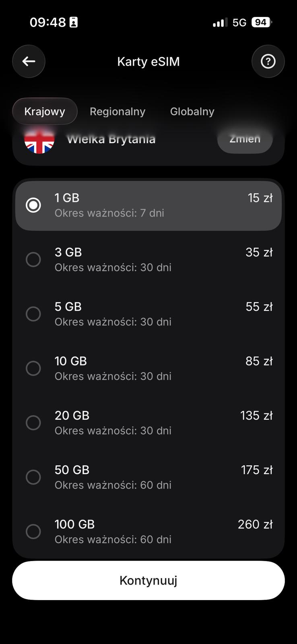The height and width of the screenshot is (644, 297).
Task: Open the Krajowy tab
Action: tap(45, 111)
